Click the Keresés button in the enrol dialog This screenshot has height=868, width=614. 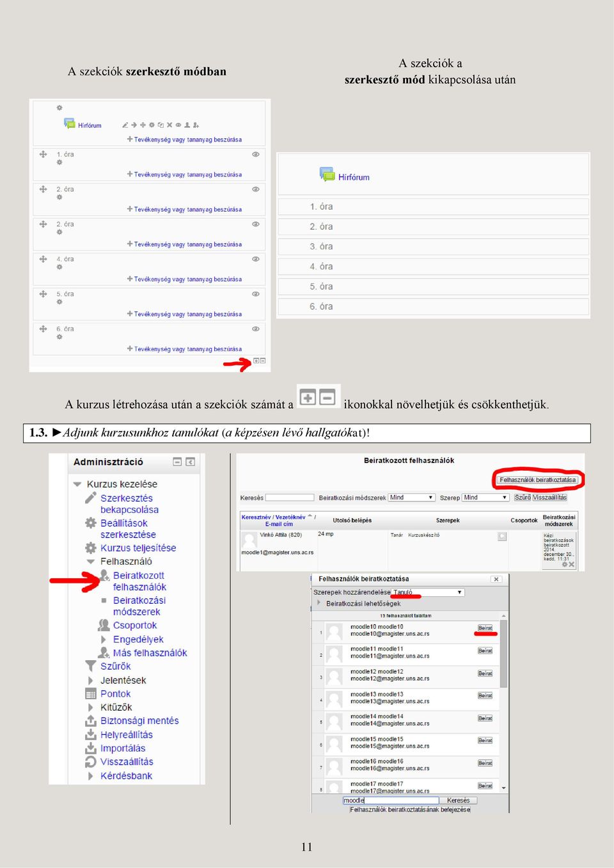pos(458,800)
